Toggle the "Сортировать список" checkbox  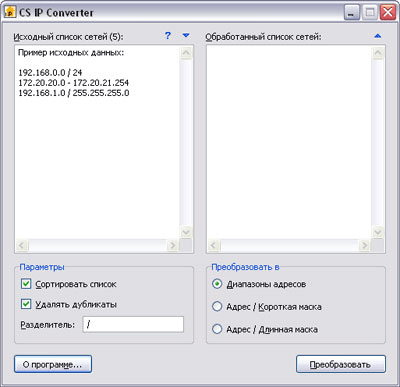pos(26,284)
